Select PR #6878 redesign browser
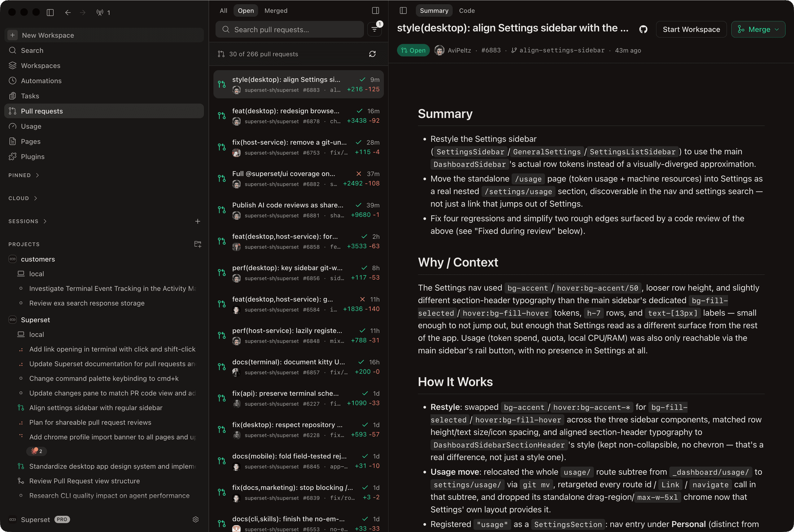Viewport: 794px width, 532px height. [x=298, y=116]
